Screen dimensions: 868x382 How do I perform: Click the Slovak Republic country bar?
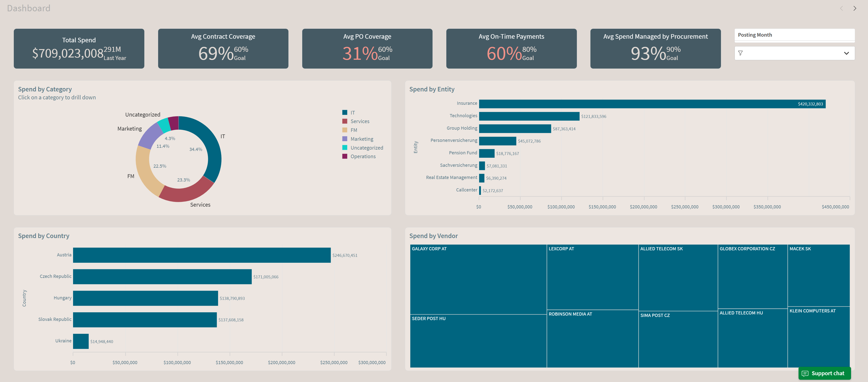point(145,320)
